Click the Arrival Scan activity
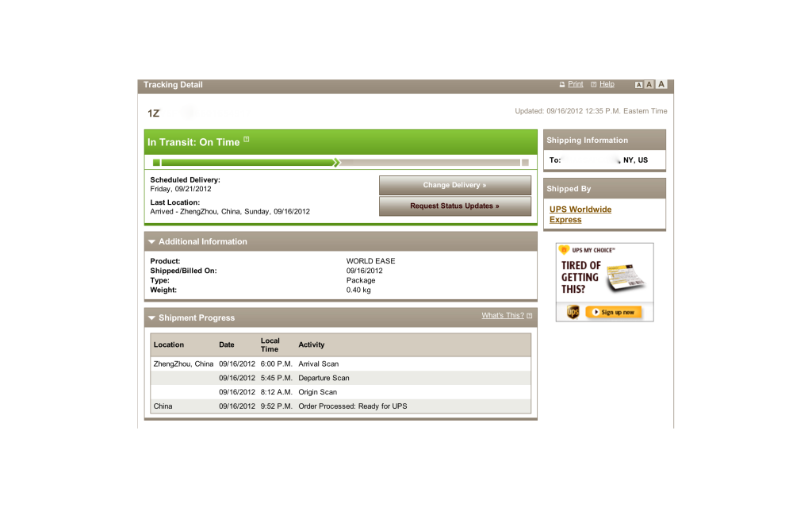Viewport: 812px width, 508px height. pyautogui.click(x=319, y=364)
